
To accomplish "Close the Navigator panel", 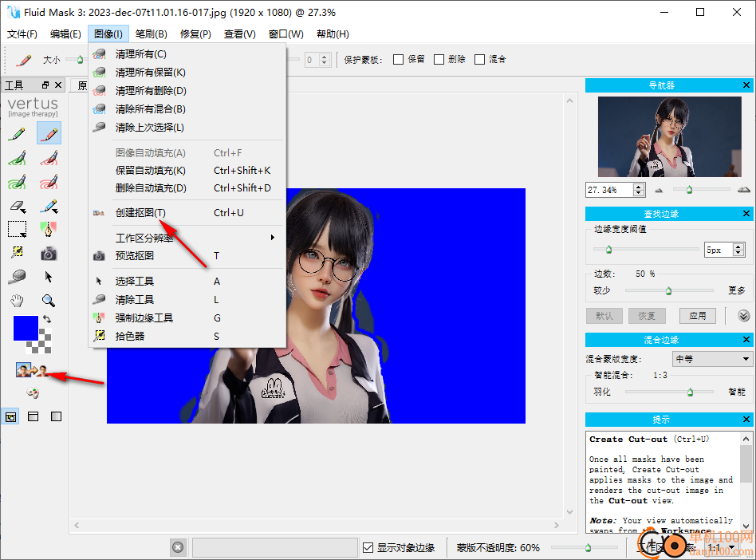I will [x=746, y=85].
